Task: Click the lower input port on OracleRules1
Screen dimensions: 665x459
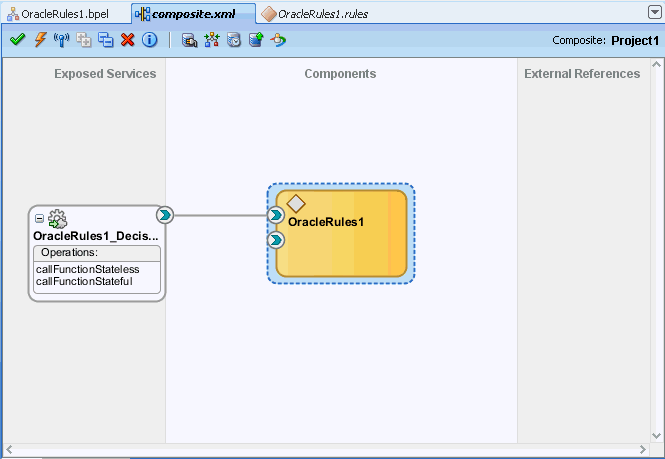Action: coord(276,240)
